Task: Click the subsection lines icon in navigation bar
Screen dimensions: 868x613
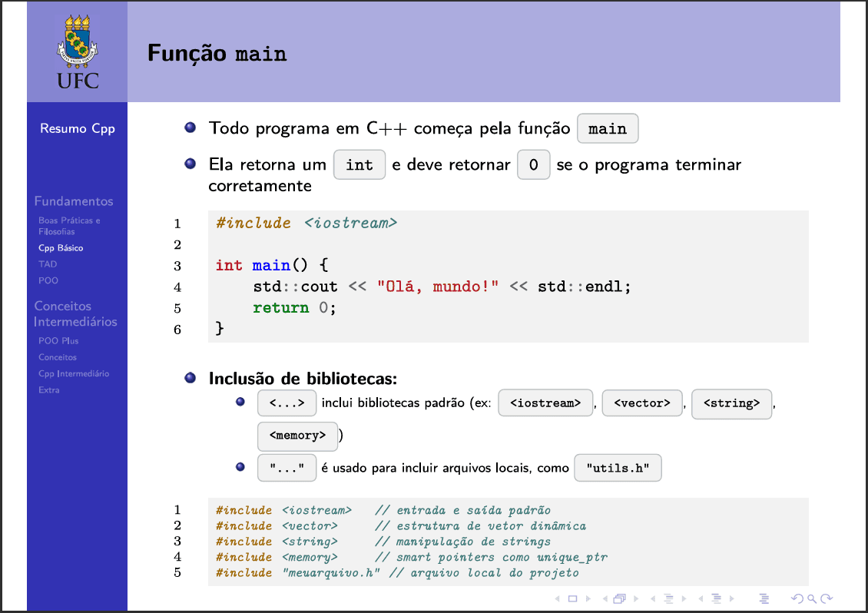Action: tap(669, 598)
